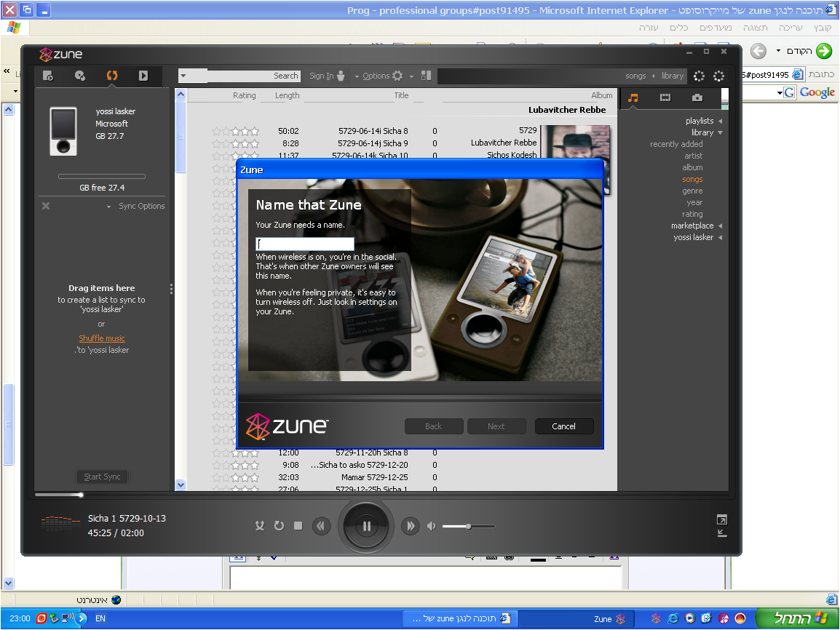Sort songs by the Title column

(x=401, y=95)
